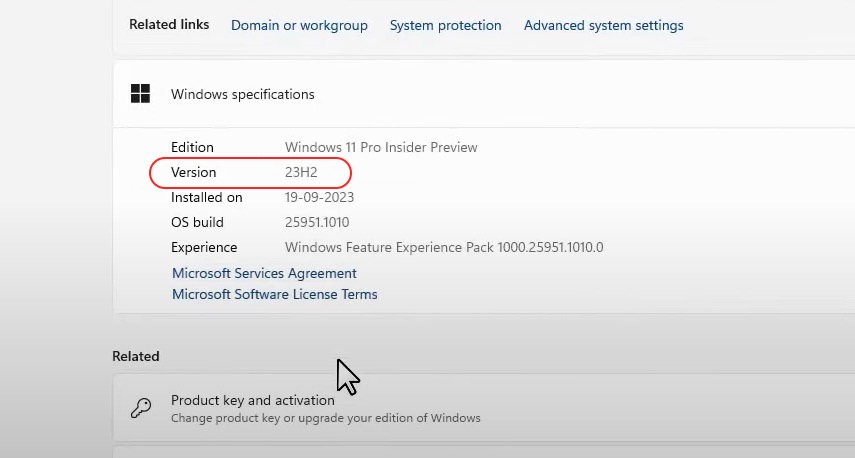Screen dimensions: 855x458
Task: Click the Experience label
Action: (204, 248)
